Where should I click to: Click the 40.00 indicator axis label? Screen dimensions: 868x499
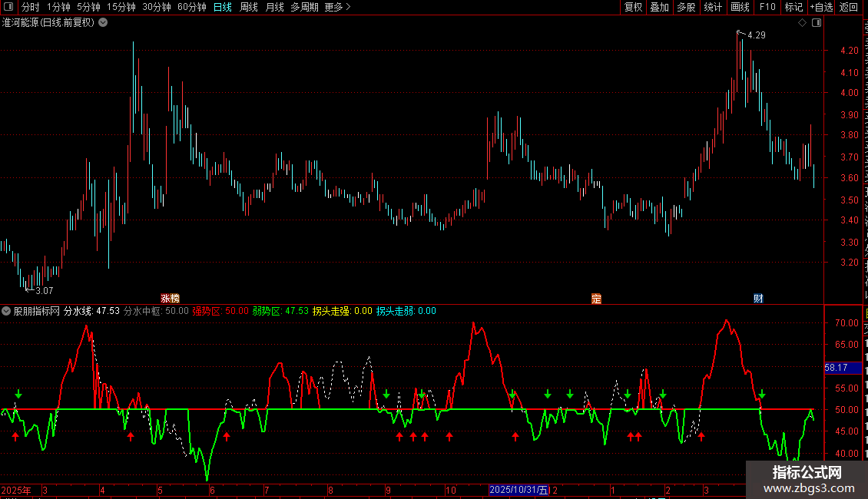pyautogui.click(x=847, y=454)
